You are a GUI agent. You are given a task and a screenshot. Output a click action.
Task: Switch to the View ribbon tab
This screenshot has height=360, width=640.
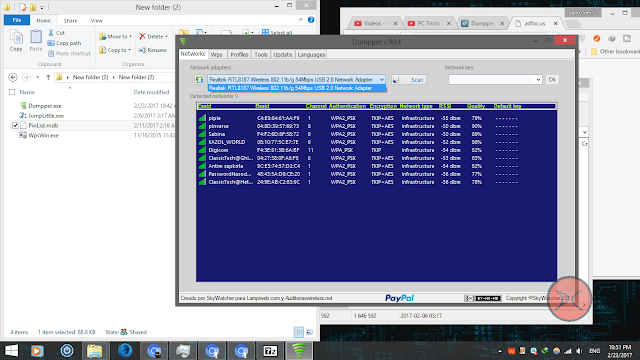[x=97, y=20]
